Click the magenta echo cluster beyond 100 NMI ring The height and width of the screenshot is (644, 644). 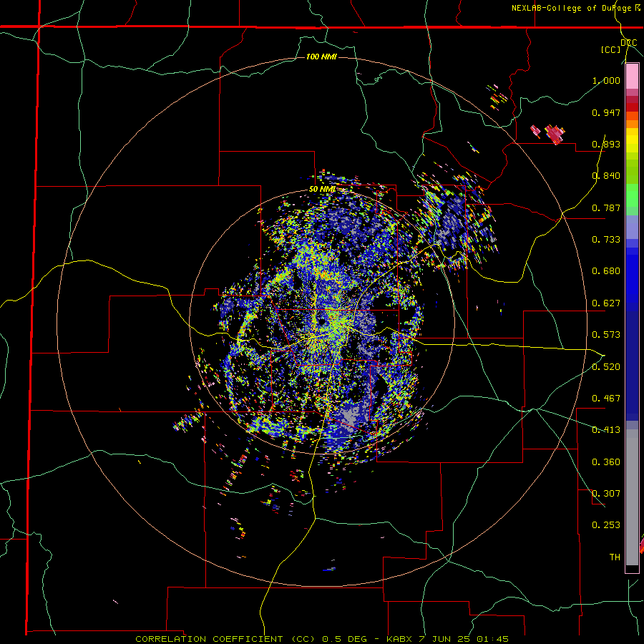click(555, 135)
